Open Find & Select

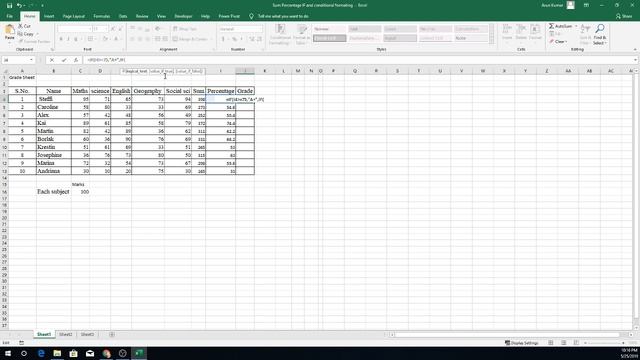[600, 34]
